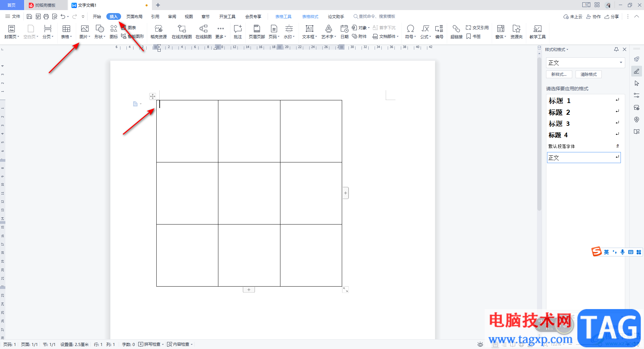Open header and footer (页眉页脚)
The height and width of the screenshot is (349, 644).
coord(257,32)
